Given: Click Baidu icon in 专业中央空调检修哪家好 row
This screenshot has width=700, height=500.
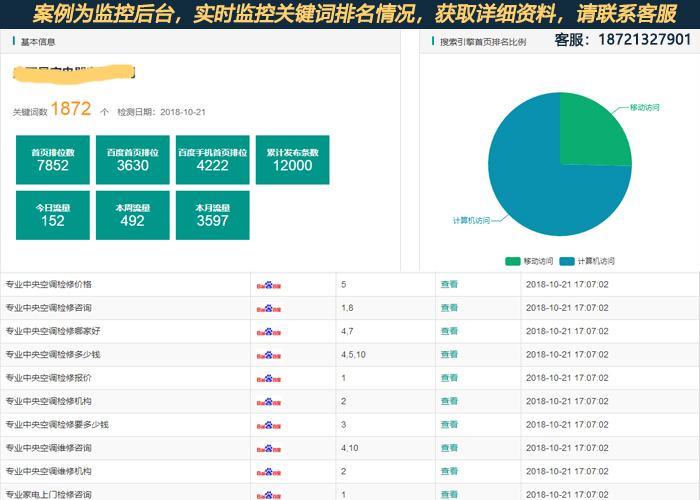Looking at the screenshot, I should 269,332.
